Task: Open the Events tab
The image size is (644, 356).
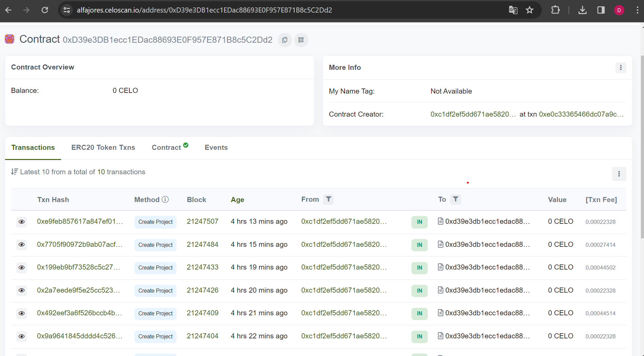Action: tap(216, 147)
